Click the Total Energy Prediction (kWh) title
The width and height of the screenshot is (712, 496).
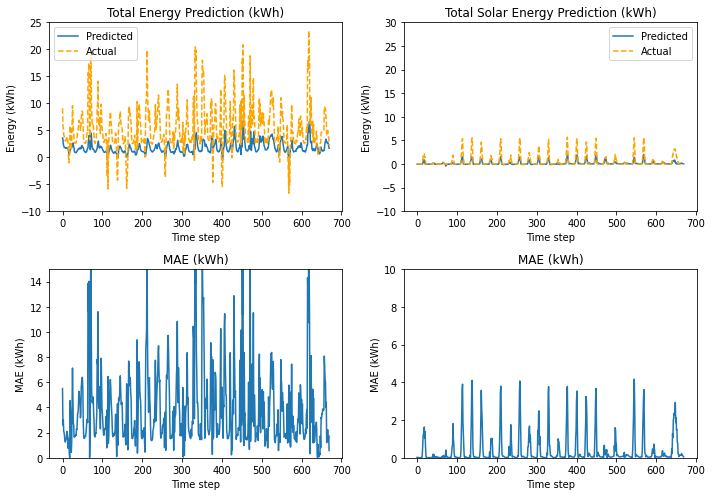[x=195, y=12]
